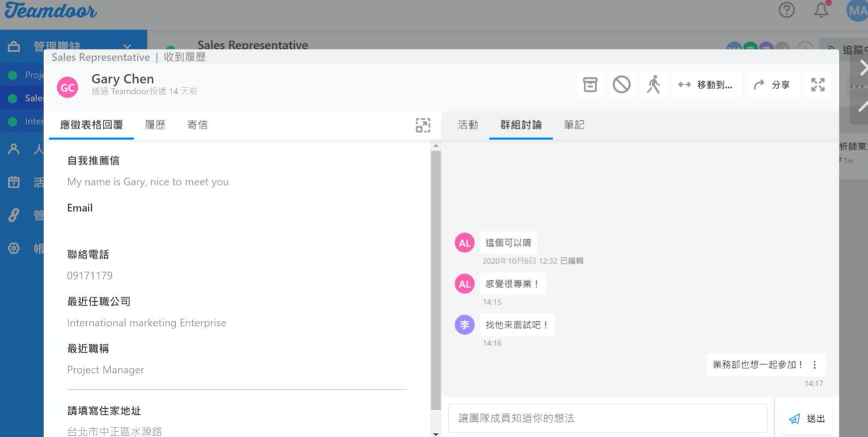Click the people sidebar icon

click(14, 149)
